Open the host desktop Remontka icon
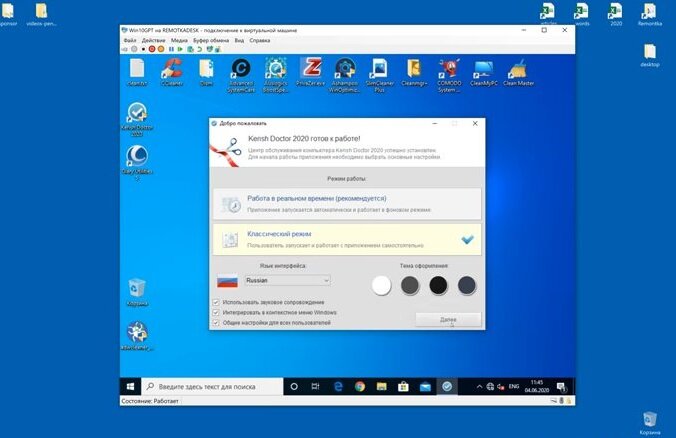Image resolution: width=676 pixels, height=438 pixels. point(649,16)
